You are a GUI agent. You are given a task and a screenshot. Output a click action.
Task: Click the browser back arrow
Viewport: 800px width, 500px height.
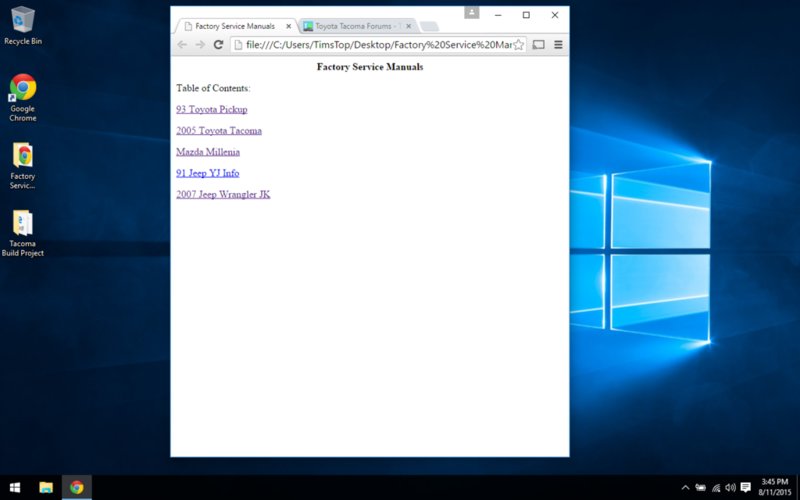point(182,45)
